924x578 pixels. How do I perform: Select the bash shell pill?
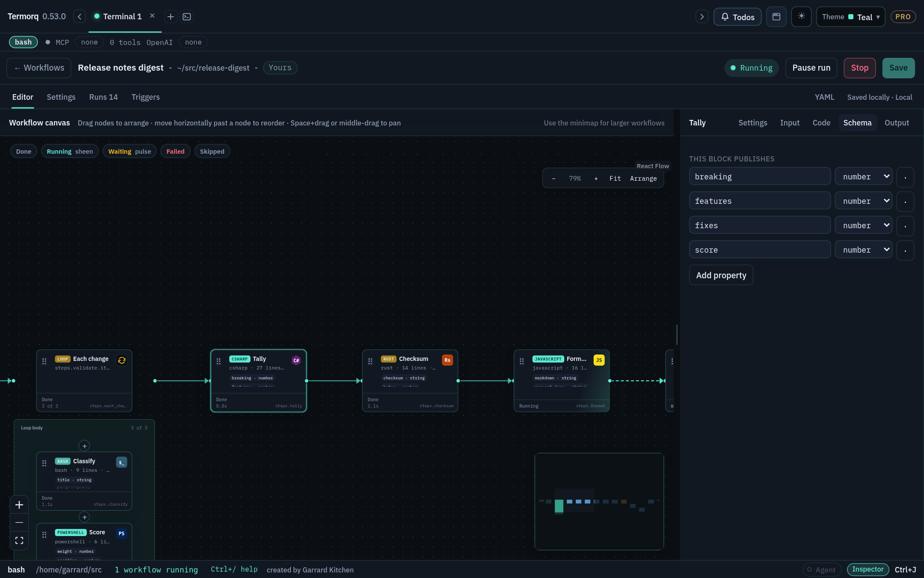(24, 42)
